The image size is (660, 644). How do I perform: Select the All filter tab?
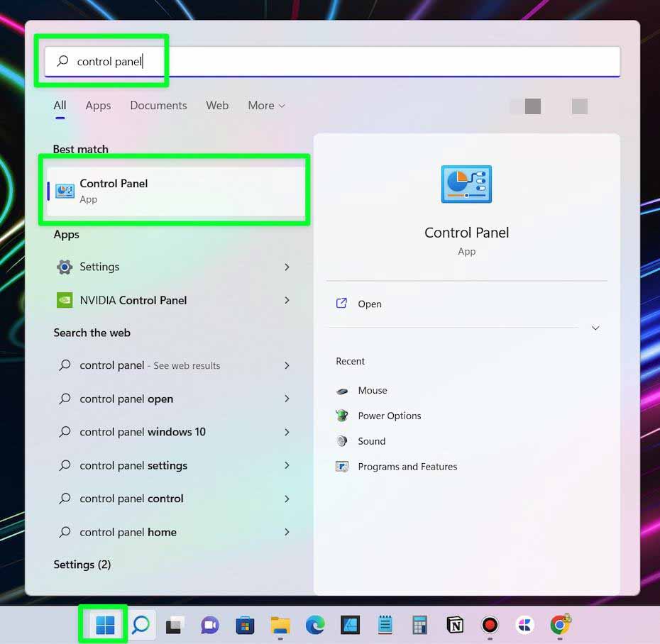coord(60,106)
